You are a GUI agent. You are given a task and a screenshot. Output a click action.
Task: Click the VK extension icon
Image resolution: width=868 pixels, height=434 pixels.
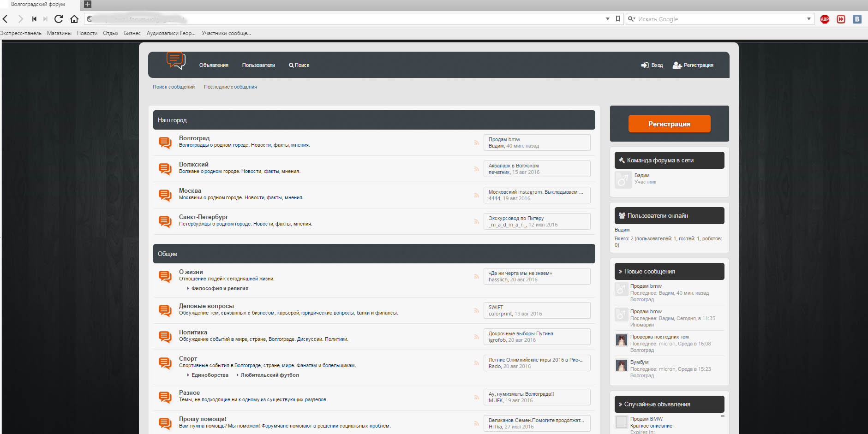(857, 19)
